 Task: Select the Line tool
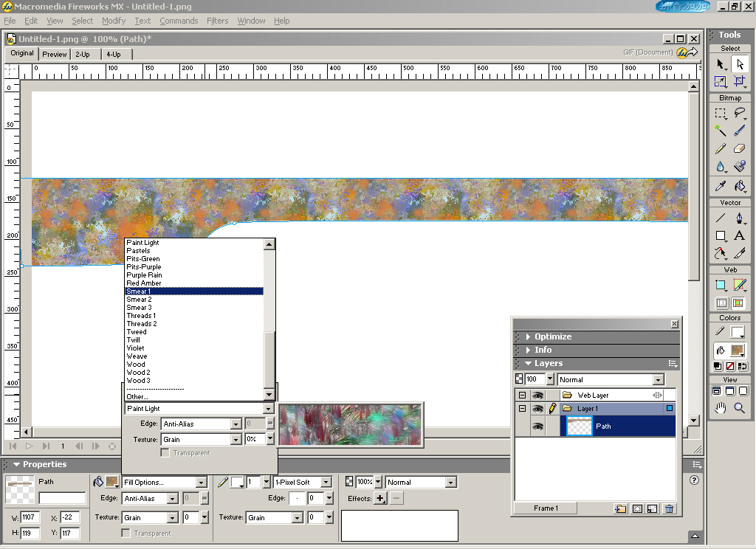[x=721, y=218]
